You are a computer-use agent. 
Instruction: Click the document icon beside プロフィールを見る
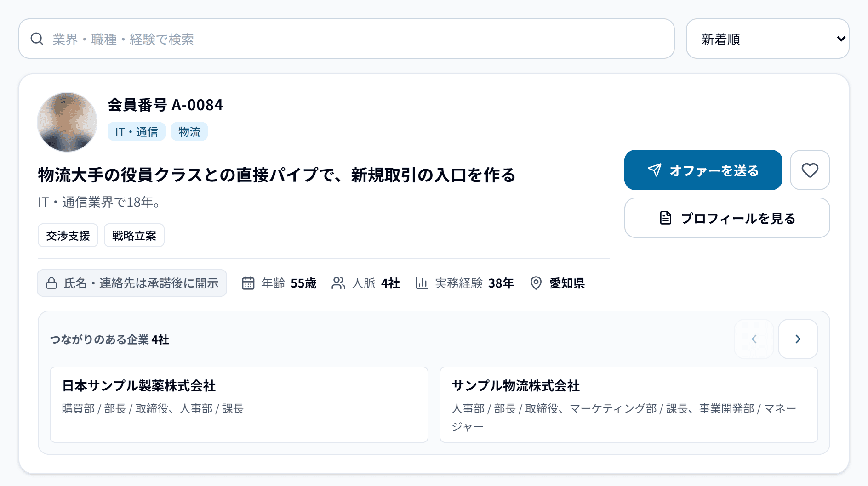pos(666,218)
